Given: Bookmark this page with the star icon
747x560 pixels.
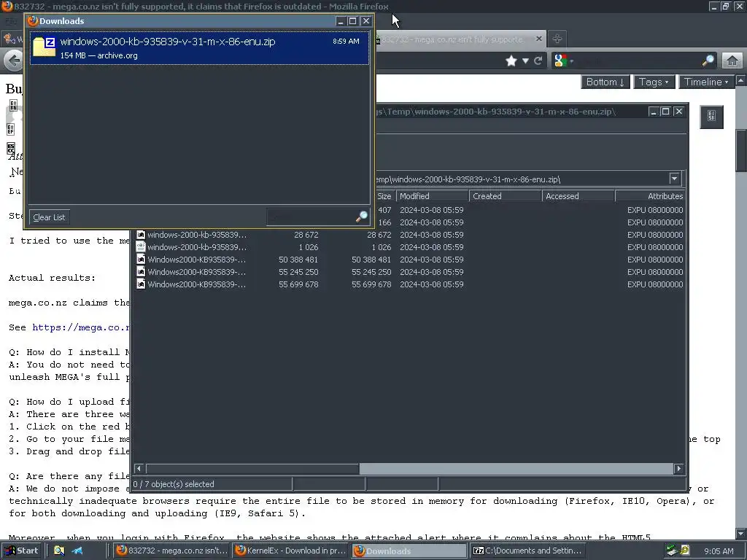Looking at the screenshot, I should 511,61.
